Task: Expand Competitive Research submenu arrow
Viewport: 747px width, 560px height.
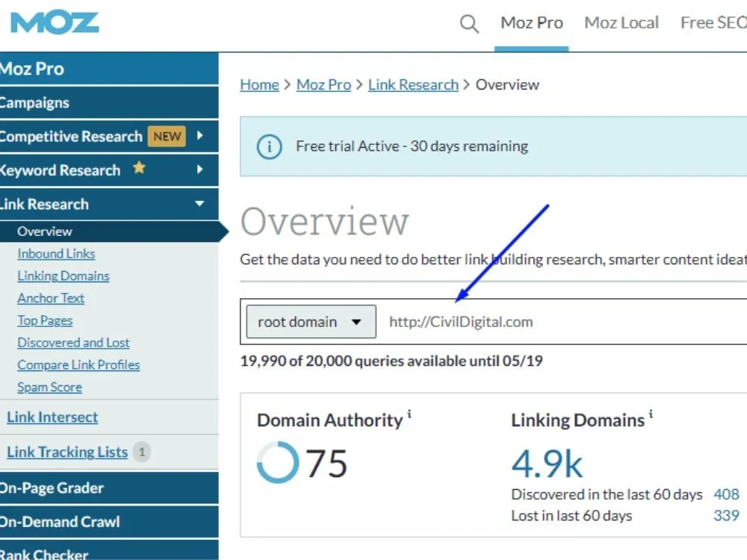Action: [199, 136]
